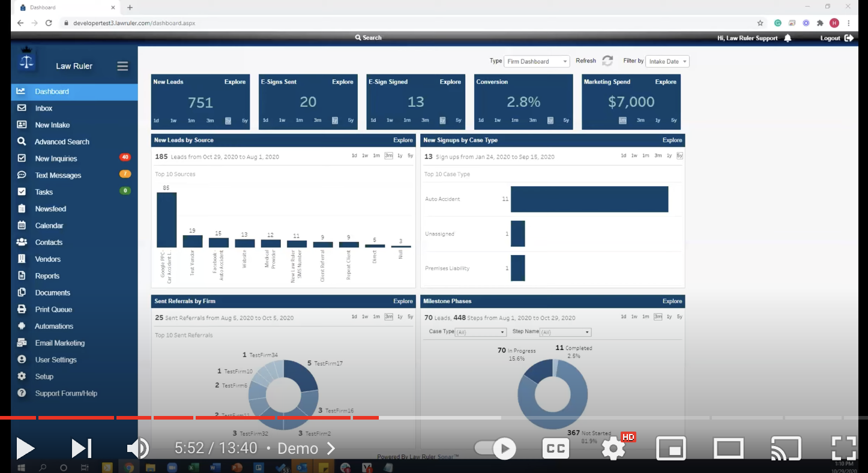Screen dimensions: 868x473
Task: Click the Text Messages chat bubble icon
Action: tap(22, 175)
